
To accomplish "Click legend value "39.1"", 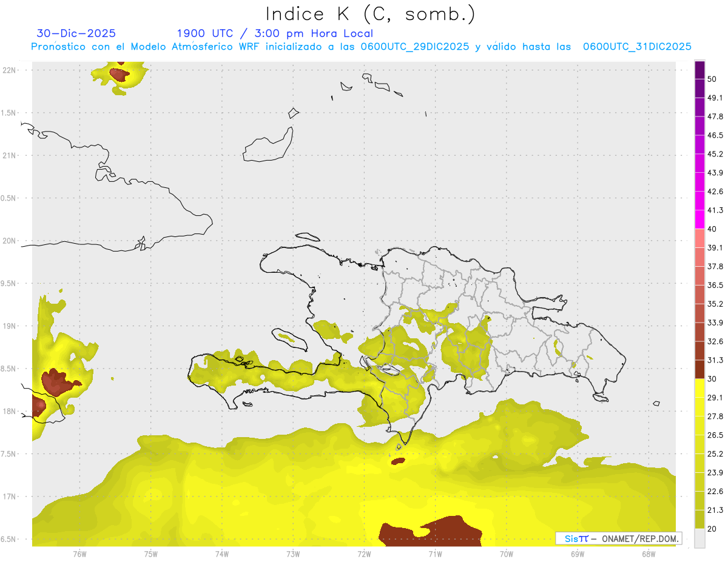I will pos(715,247).
